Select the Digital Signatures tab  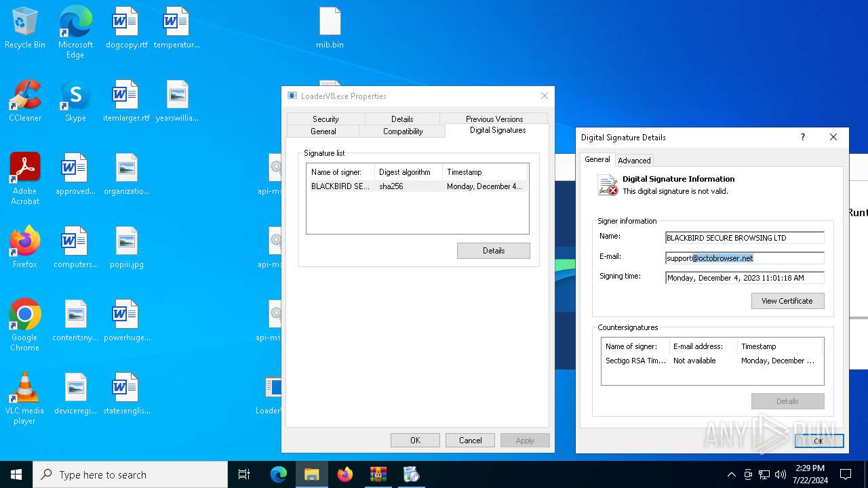tap(498, 130)
